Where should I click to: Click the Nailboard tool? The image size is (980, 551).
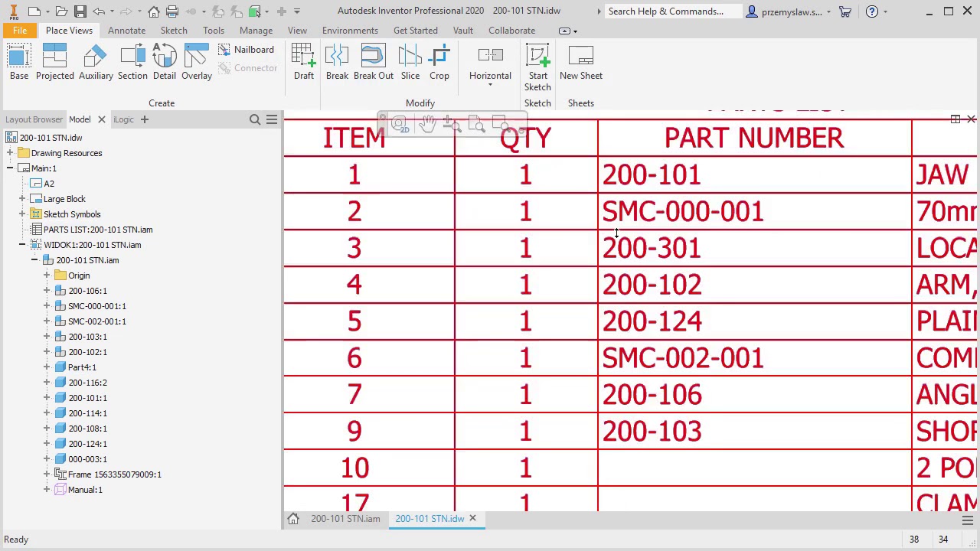pyautogui.click(x=246, y=50)
